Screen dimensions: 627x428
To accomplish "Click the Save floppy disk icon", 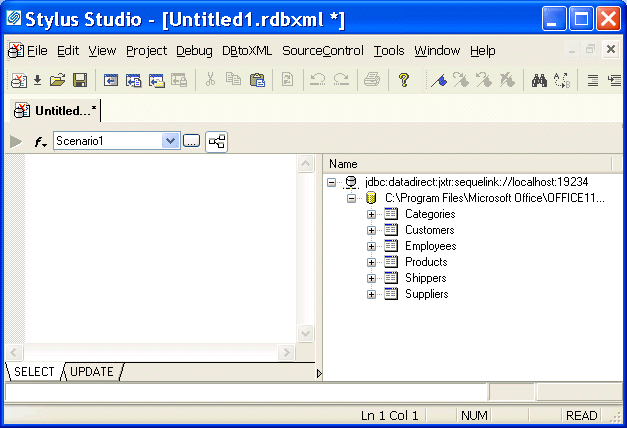I will [79, 81].
